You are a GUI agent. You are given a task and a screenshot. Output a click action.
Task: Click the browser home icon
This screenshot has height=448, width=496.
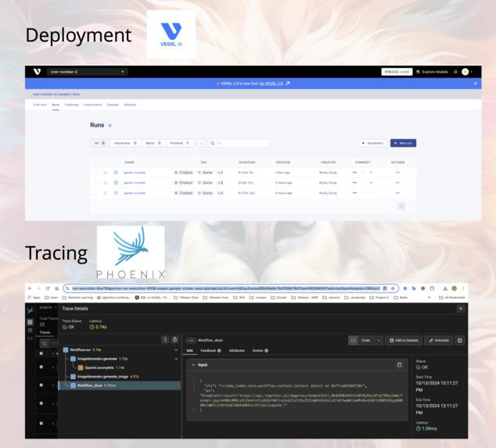coord(56,289)
